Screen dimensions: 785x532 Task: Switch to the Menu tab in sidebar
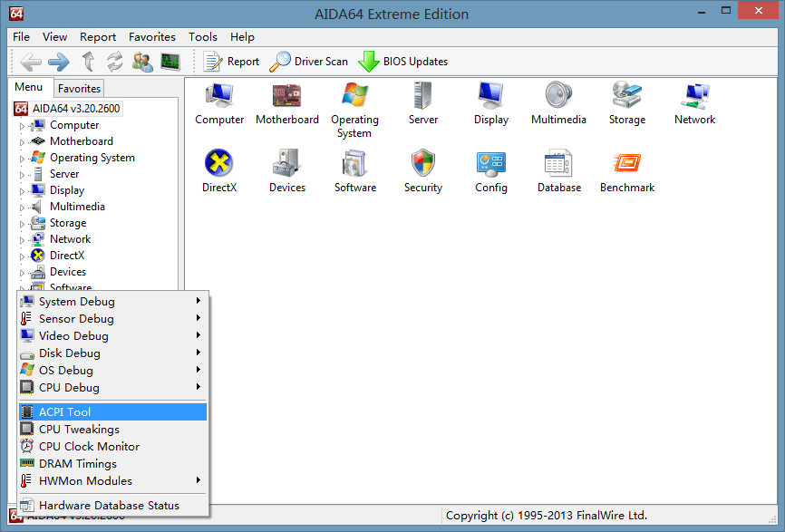tap(28, 87)
